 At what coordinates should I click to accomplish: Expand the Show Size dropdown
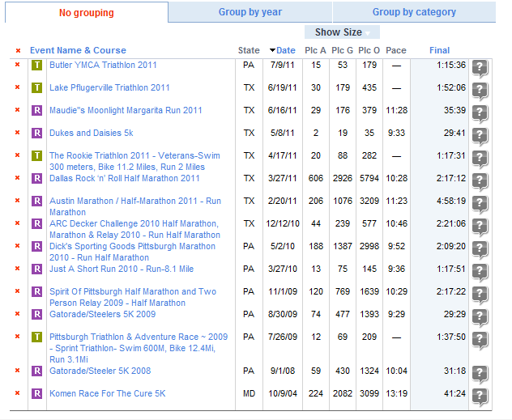pyautogui.click(x=342, y=32)
